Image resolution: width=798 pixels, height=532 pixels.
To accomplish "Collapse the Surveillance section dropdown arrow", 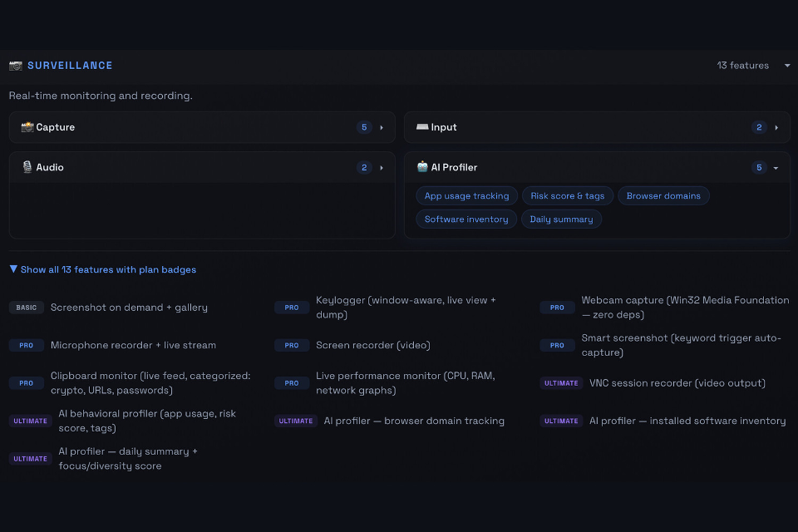I will pos(787,66).
